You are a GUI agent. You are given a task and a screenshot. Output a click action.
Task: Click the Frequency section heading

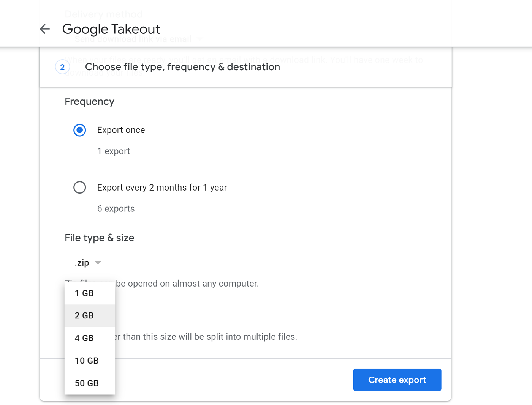(89, 102)
